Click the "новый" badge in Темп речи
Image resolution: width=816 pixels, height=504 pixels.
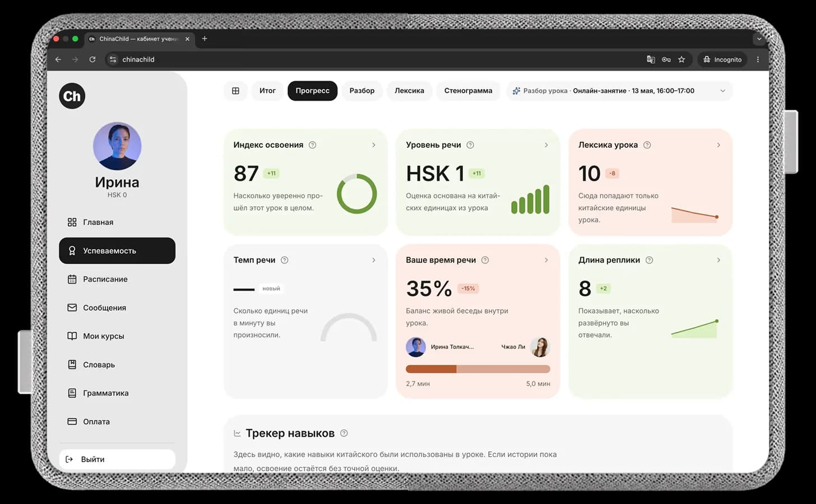(x=271, y=288)
